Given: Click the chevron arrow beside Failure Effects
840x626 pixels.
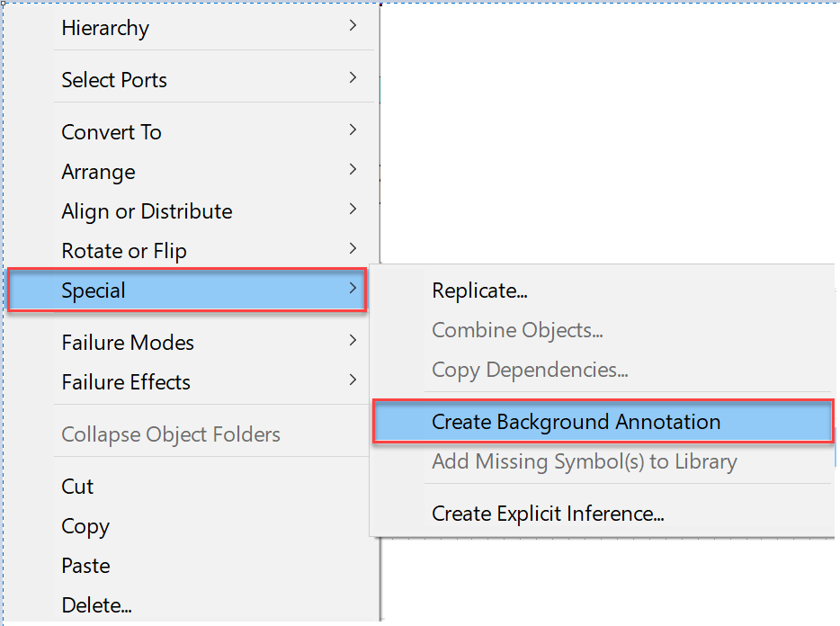Looking at the screenshot, I should 353,380.
